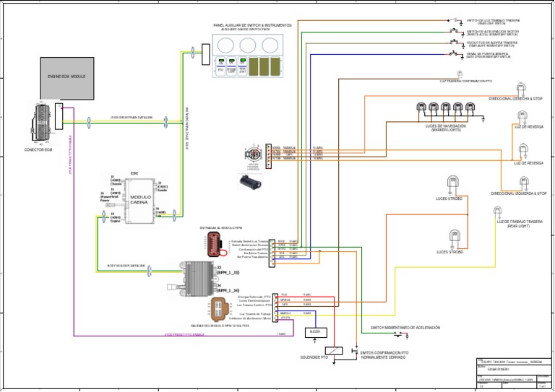This screenshot has height=392, width=555.
Task: Click the round chassis harness connector image
Action: coord(254,154)
